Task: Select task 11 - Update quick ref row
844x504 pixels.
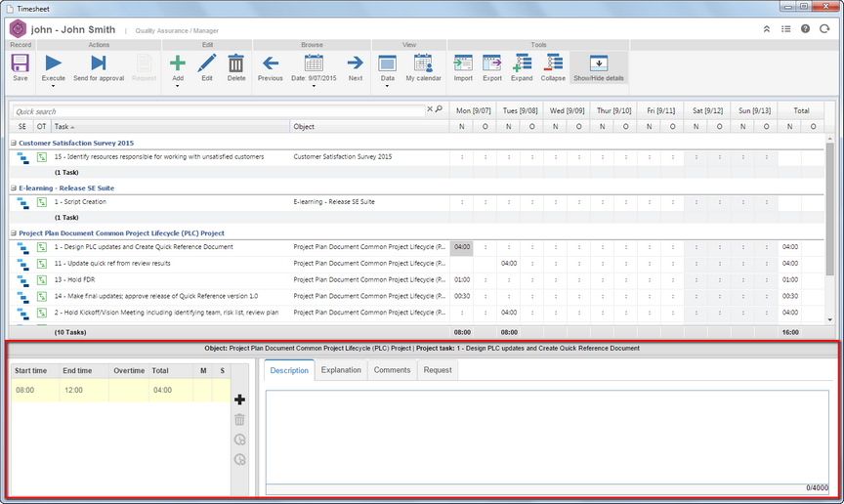Action: [x=417, y=264]
